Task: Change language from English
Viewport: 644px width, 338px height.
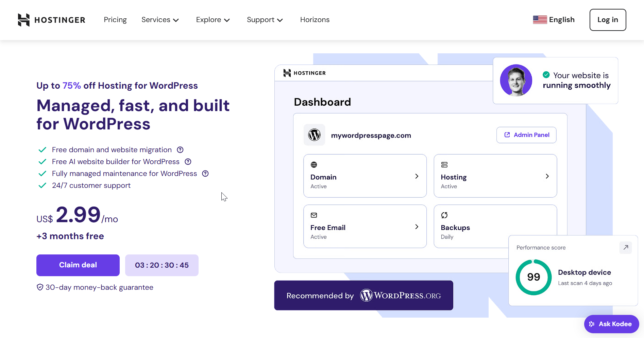Action: point(554,20)
